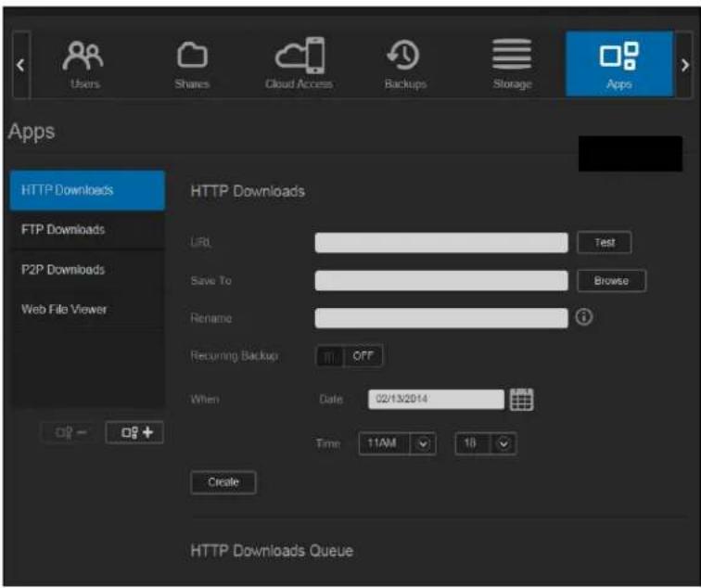The image size is (701, 588).
Task: Select HTTP Downloads in the sidebar
Action: coord(87,190)
